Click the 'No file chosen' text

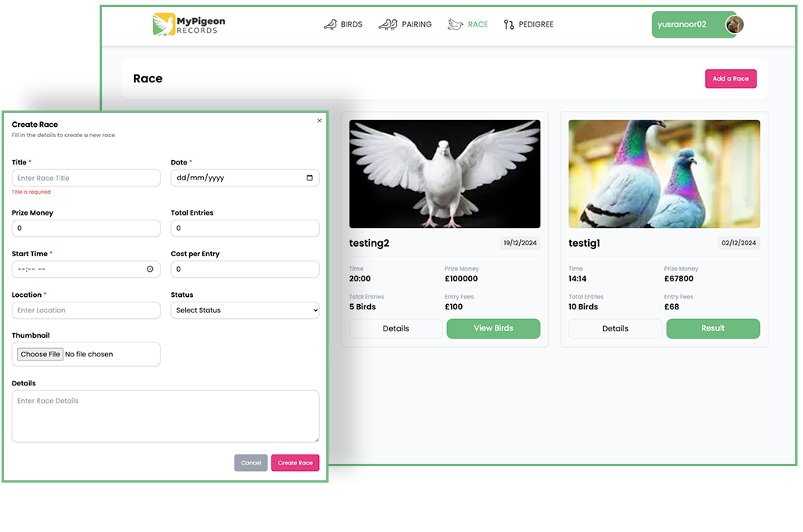89,354
